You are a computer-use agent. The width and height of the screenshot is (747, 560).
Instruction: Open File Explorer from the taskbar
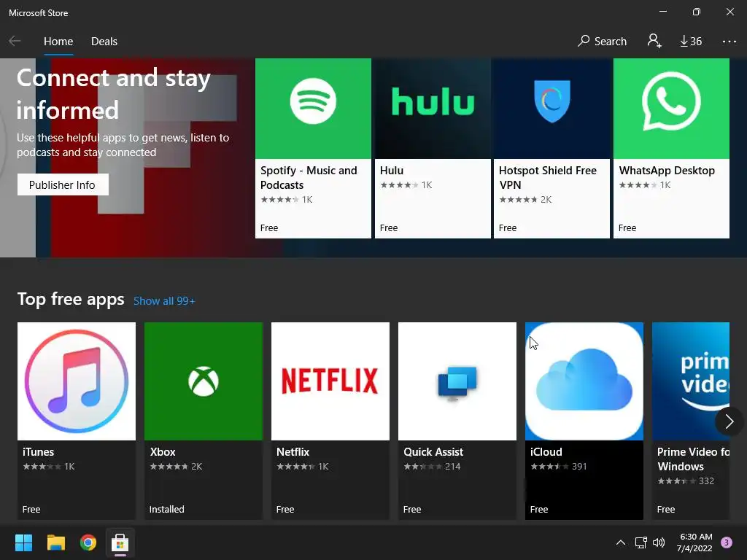click(55, 542)
